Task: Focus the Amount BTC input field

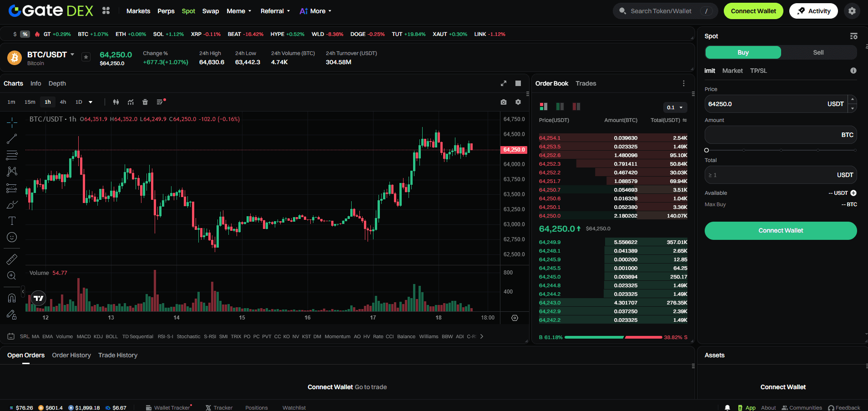Action: pos(781,135)
